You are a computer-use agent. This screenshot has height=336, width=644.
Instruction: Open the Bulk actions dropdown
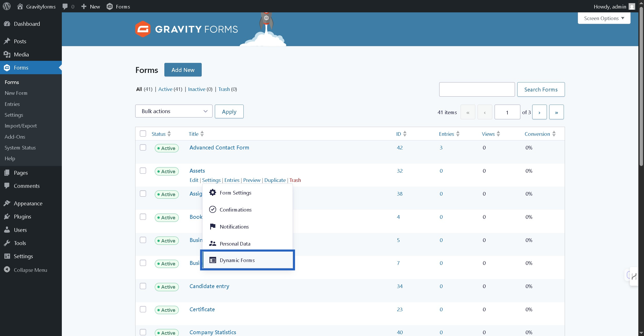[174, 111]
